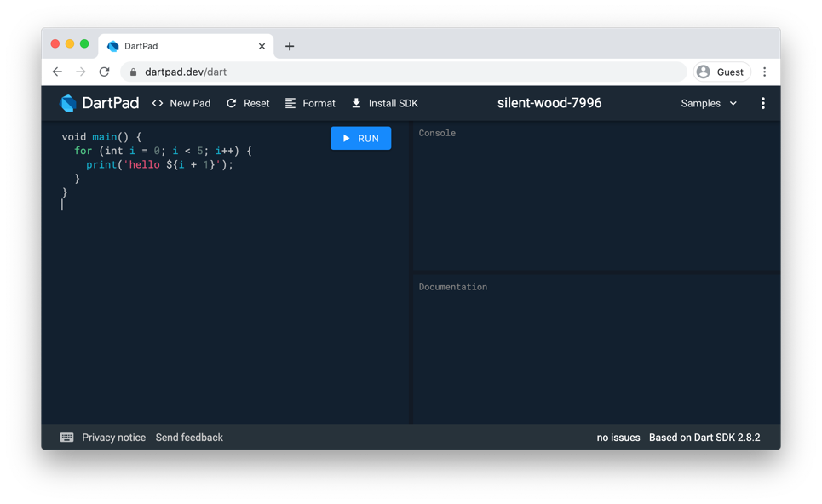This screenshot has width=822, height=504.
Task: Click the no issues status indicator
Action: pos(618,437)
